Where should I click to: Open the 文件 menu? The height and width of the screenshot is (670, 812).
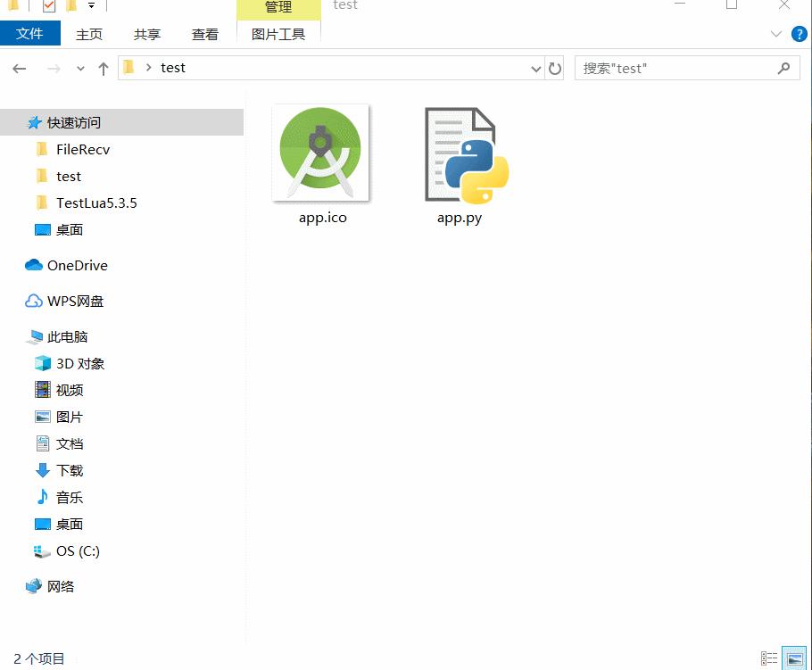29,34
